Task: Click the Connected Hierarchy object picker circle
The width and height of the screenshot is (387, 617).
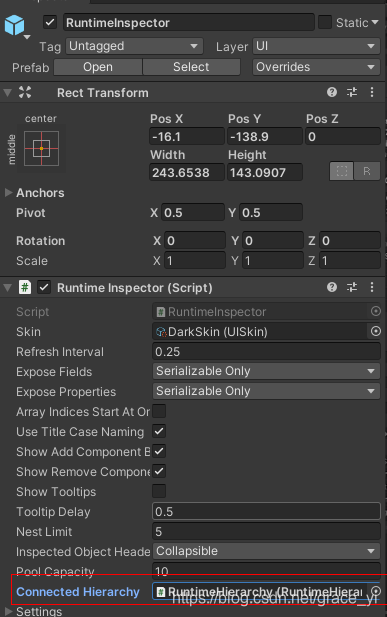Action: click(376, 591)
